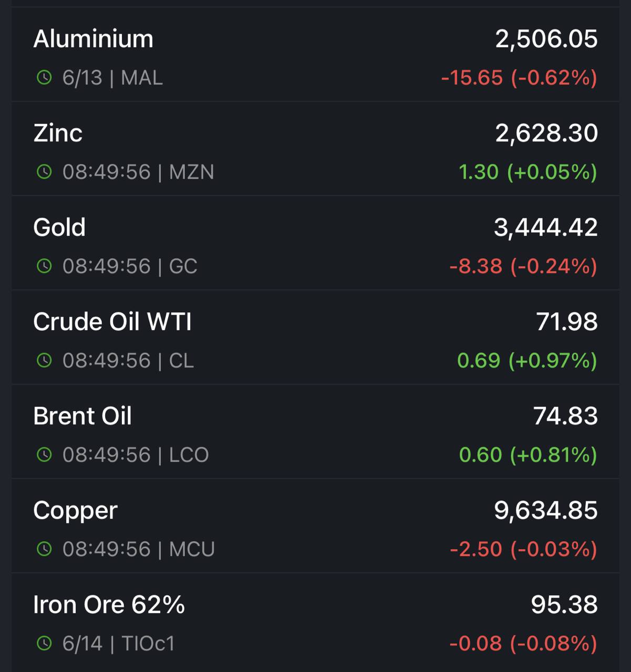Click the clock icon beside Aluminium's 6/13 date
The image size is (631, 672).
click(44, 78)
